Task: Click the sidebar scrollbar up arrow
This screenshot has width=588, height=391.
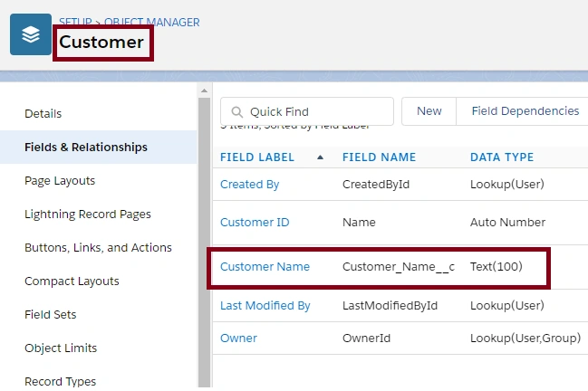Action: pos(204,91)
